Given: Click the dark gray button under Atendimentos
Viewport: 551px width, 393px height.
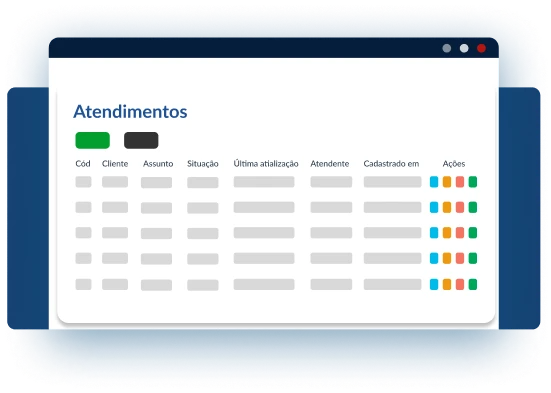Looking at the screenshot, I should tap(141, 140).
